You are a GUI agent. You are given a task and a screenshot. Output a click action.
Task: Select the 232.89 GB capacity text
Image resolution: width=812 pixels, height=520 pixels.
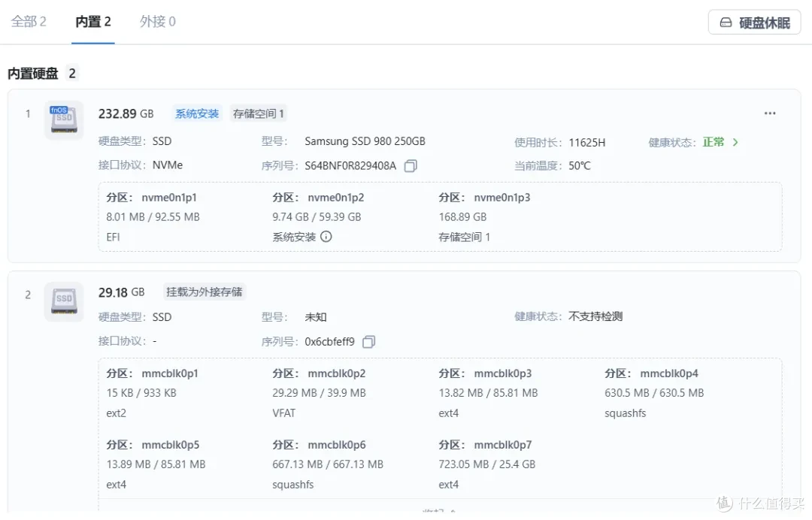pyautogui.click(x=126, y=113)
